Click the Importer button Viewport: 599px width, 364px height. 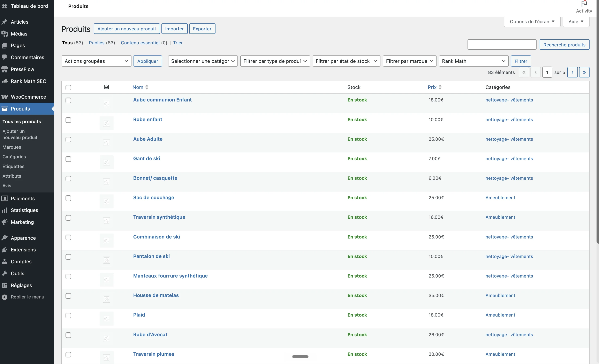point(174,29)
